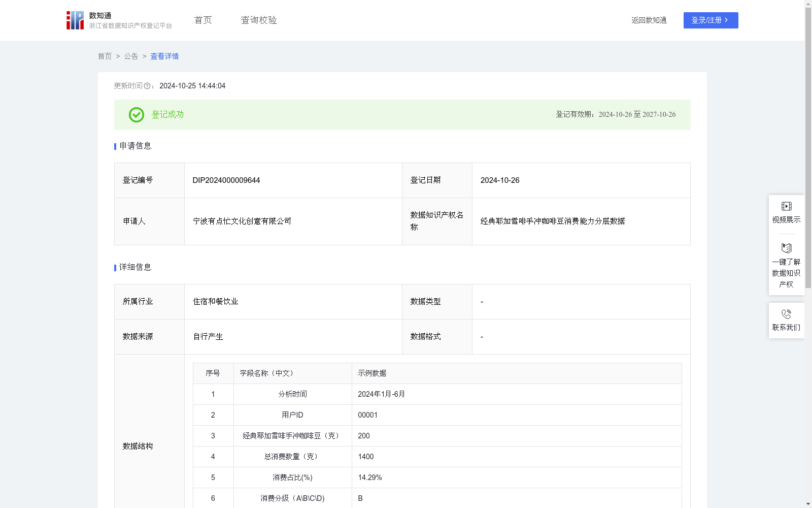Screen dimensions: 812x508
Task: Click registration date 2024-10-26 cell
Action: [x=581, y=180]
